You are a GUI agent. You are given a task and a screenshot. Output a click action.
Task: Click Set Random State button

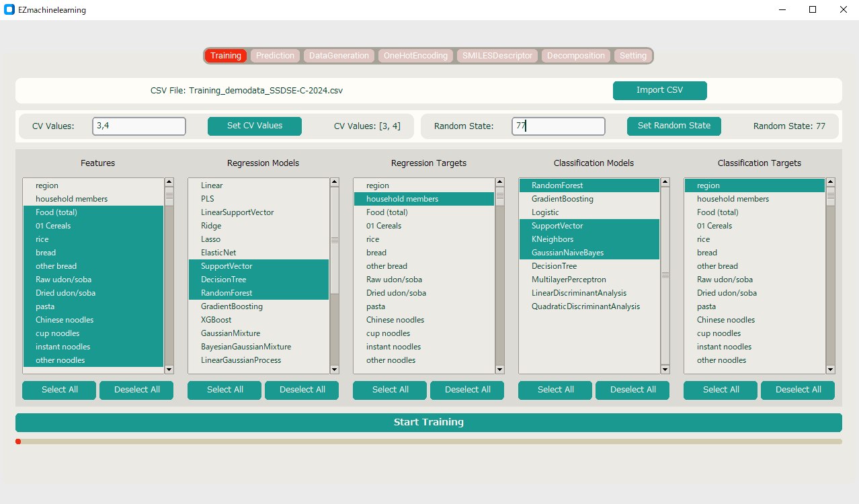673,126
